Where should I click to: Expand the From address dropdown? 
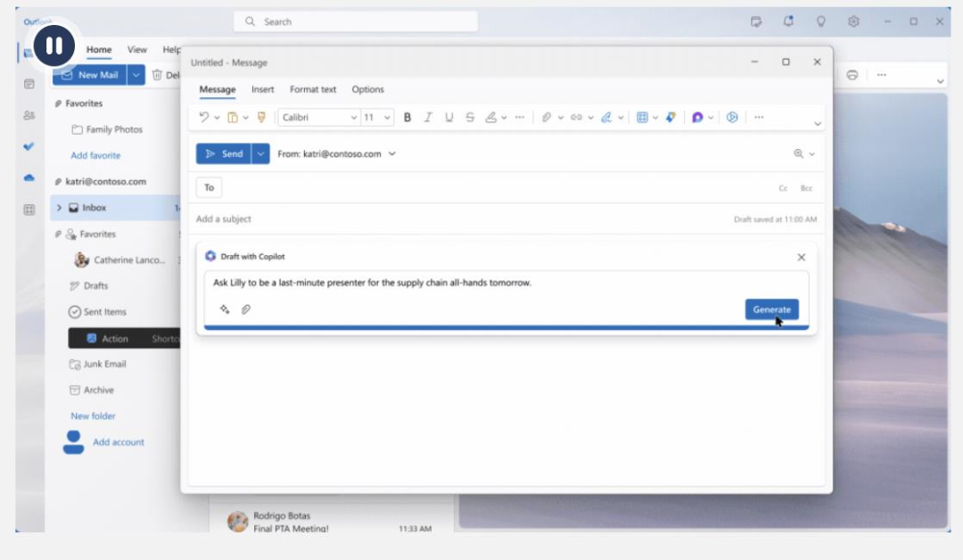392,154
